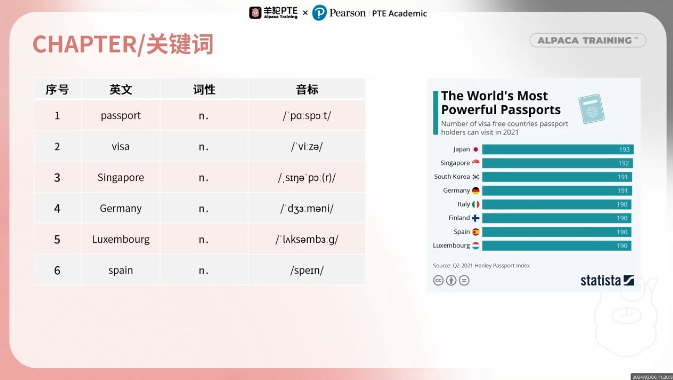Click the chart subtitle about visa free countries
Image resolution: width=673 pixels, height=380 pixels.
pyautogui.click(x=504, y=128)
